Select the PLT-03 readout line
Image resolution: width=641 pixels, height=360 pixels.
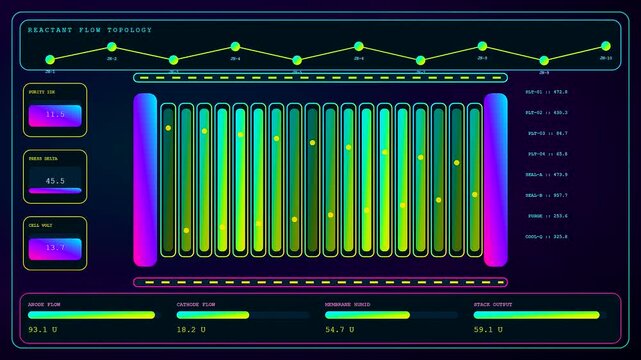pos(548,133)
